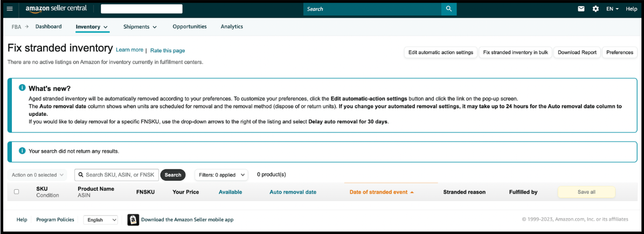Click the Fulfilled by column header

[523, 192]
